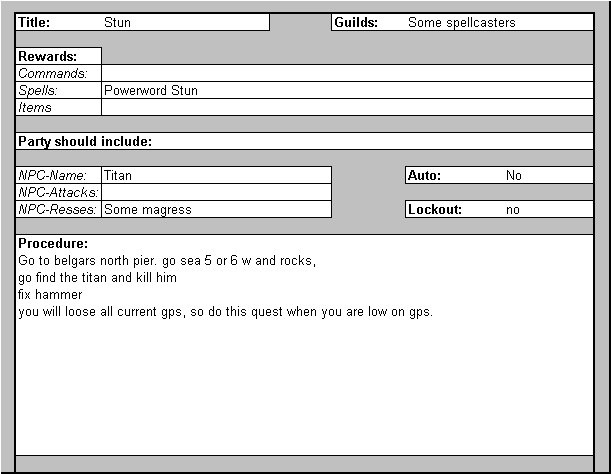
Task: Click the Lockout label
Action: 435,209
